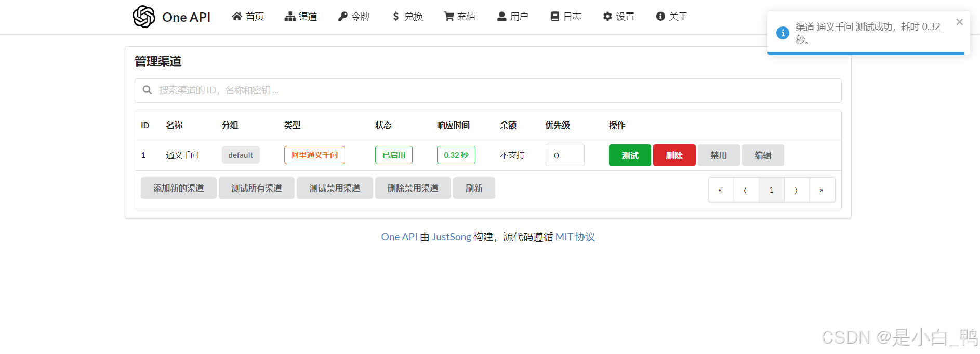Sort by 类型 column header
980x354 pixels.
pyautogui.click(x=293, y=126)
